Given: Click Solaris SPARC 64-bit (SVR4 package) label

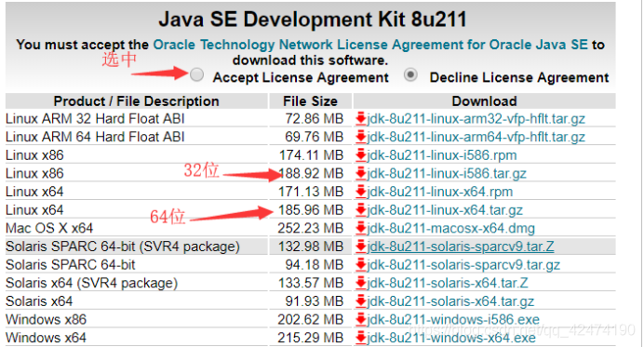Looking at the screenshot, I should coord(123,247).
